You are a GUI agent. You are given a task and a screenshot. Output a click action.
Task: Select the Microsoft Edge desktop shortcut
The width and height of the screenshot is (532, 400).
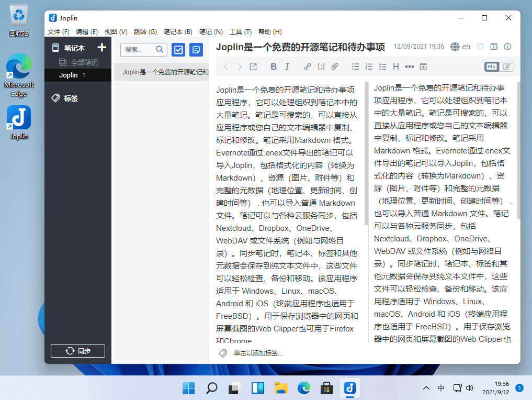19,75
